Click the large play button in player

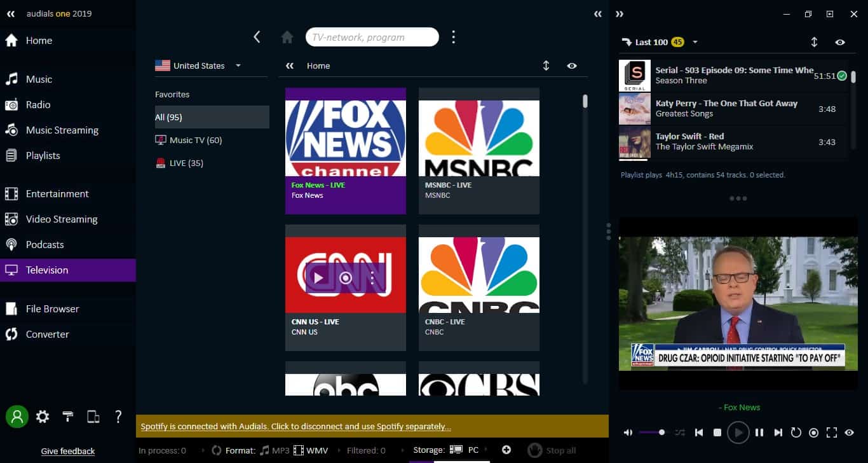point(738,432)
